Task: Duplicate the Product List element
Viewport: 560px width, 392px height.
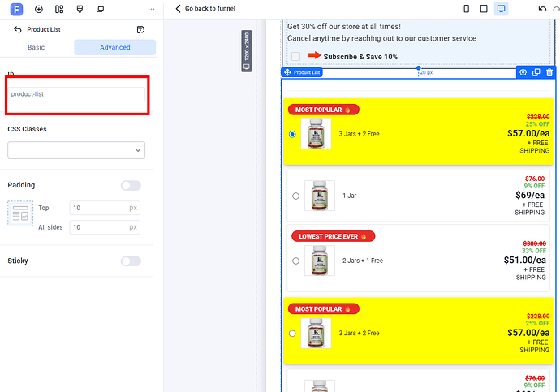Action: coord(536,72)
